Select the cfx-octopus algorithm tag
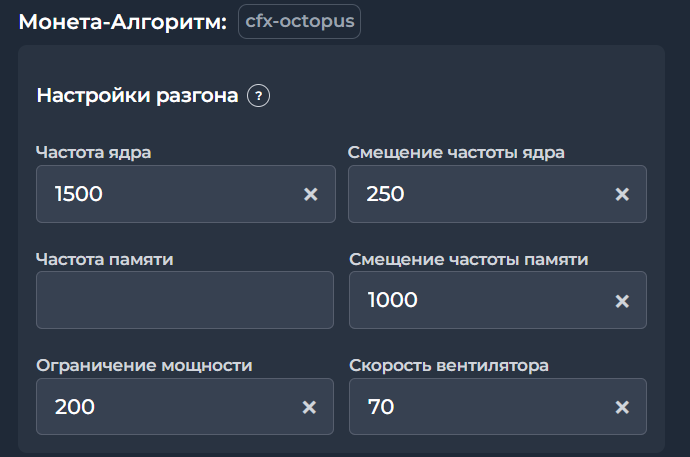The width and height of the screenshot is (690, 457). (299, 21)
